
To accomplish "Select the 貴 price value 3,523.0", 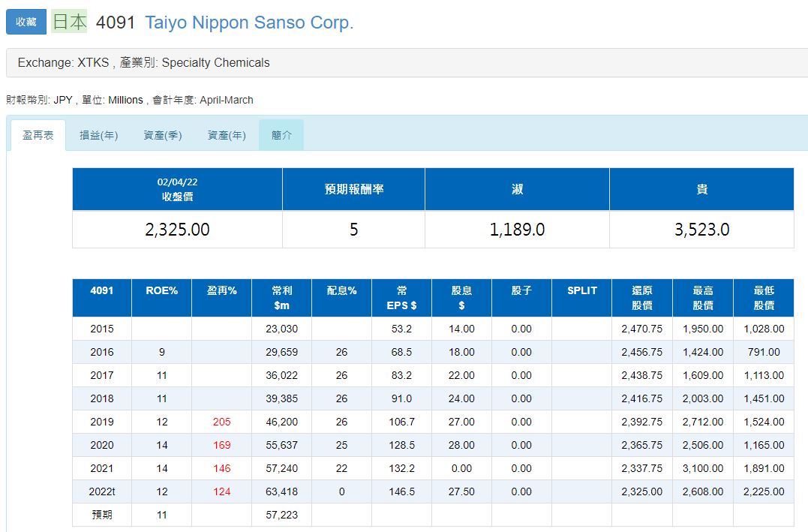I will pos(701,230).
